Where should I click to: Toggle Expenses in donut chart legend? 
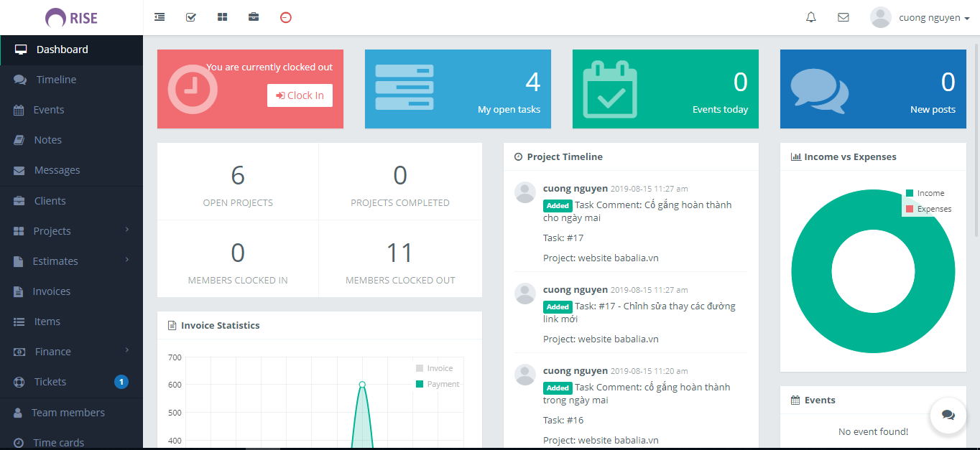coord(928,209)
